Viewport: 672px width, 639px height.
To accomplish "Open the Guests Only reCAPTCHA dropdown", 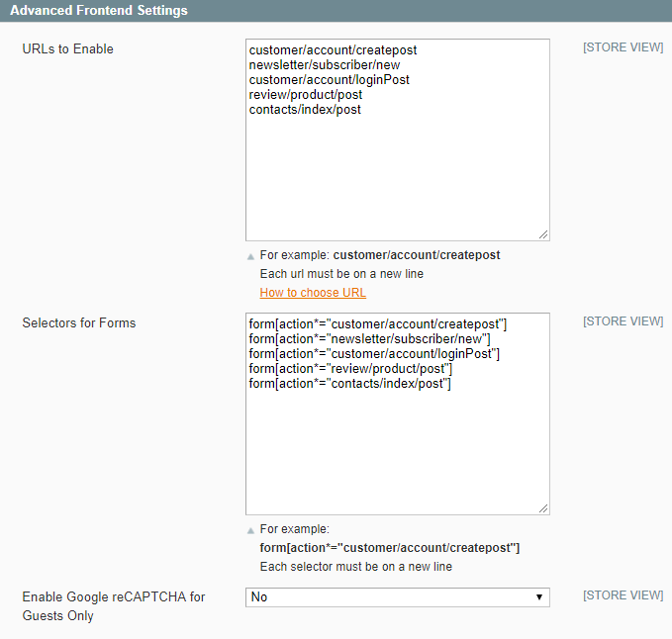I will point(397,597).
